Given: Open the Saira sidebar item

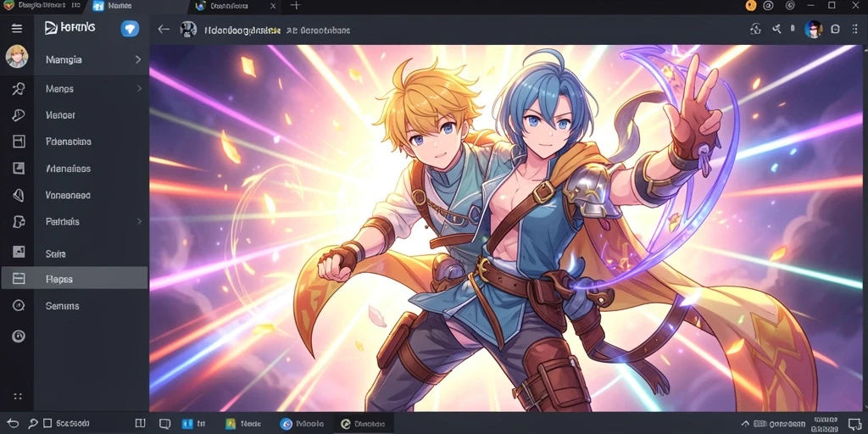Looking at the screenshot, I should [x=92, y=253].
